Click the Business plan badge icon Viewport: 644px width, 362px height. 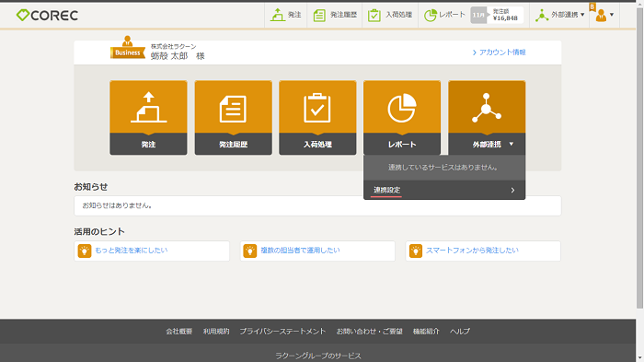tap(127, 48)
